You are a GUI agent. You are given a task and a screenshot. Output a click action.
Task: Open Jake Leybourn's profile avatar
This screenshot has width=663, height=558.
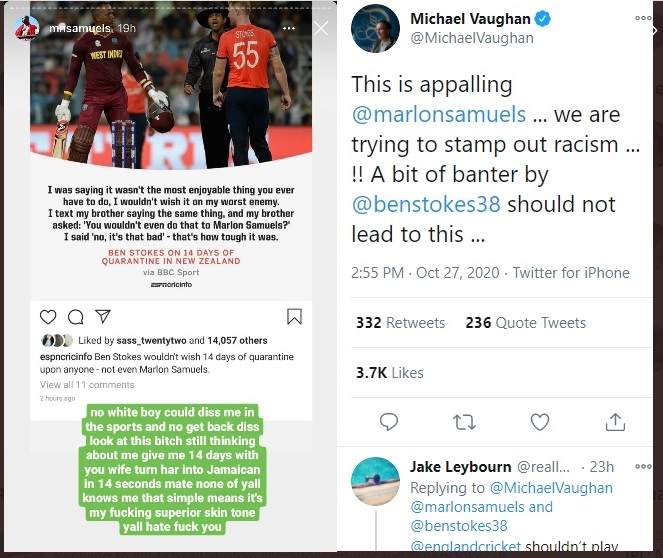375,481
